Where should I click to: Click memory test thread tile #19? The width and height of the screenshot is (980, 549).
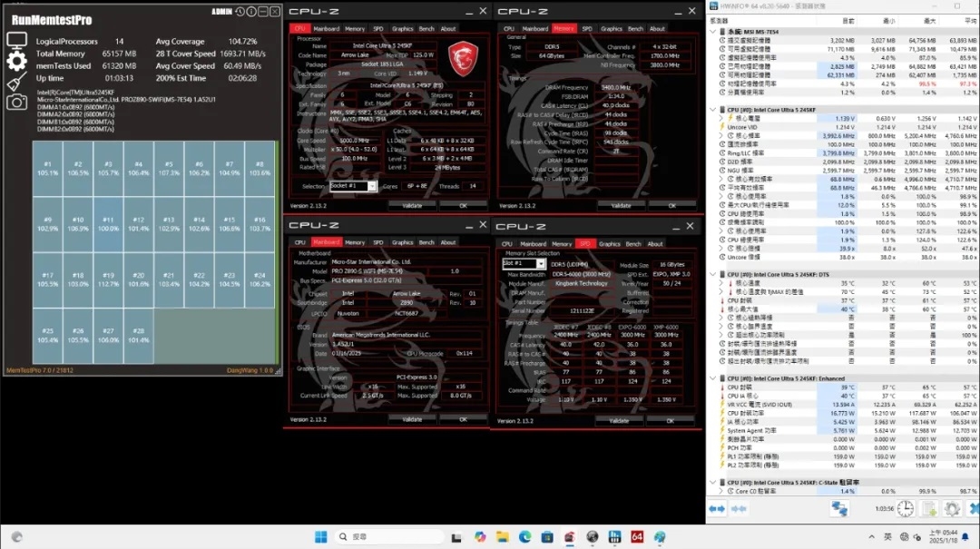point(108,279)
